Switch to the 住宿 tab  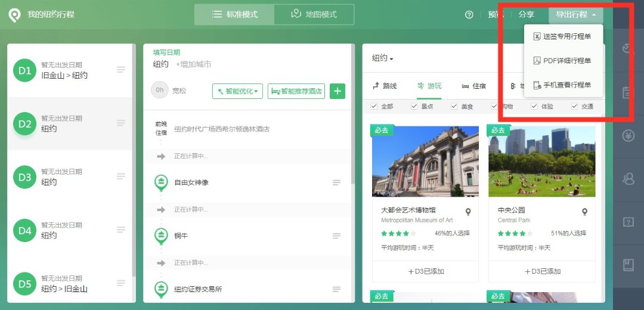474,86
